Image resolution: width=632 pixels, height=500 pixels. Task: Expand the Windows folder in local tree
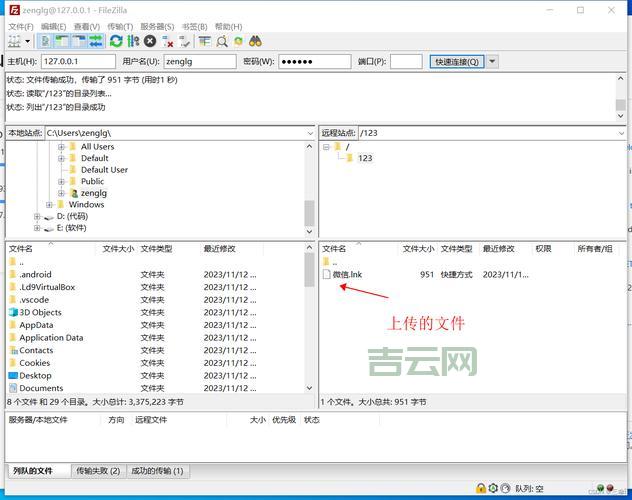49,205
